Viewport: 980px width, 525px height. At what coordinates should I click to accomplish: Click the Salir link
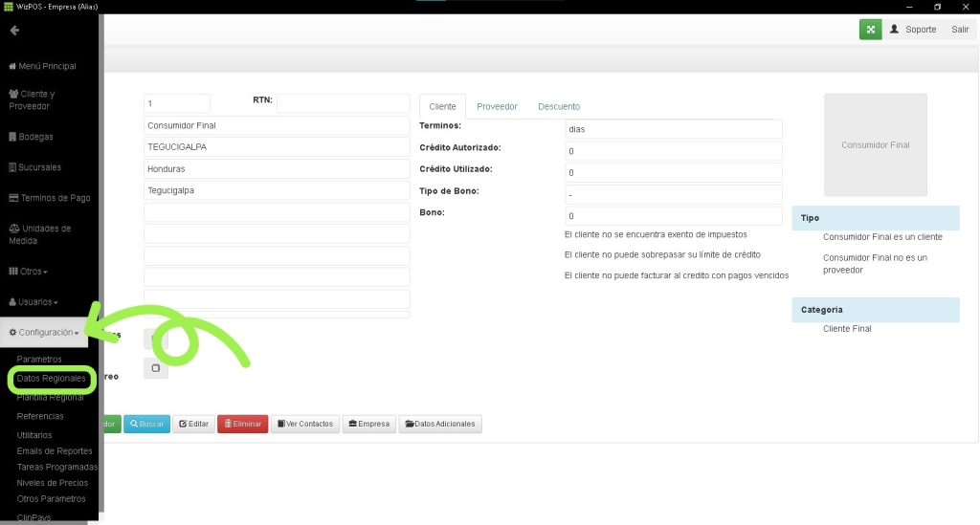pyautogui.click(x=959, y=30)
